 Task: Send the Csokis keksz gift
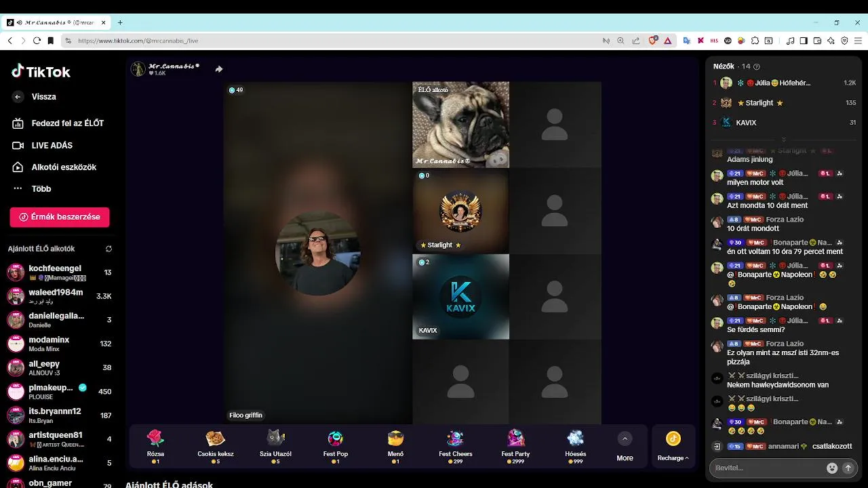pos(216,446)
